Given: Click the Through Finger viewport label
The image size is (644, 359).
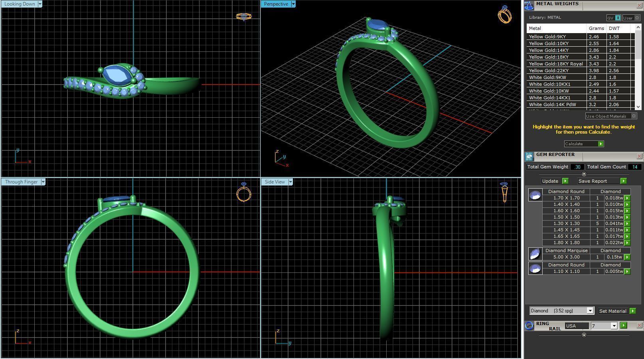Looking at the screenshot, I should coord(21,182).
